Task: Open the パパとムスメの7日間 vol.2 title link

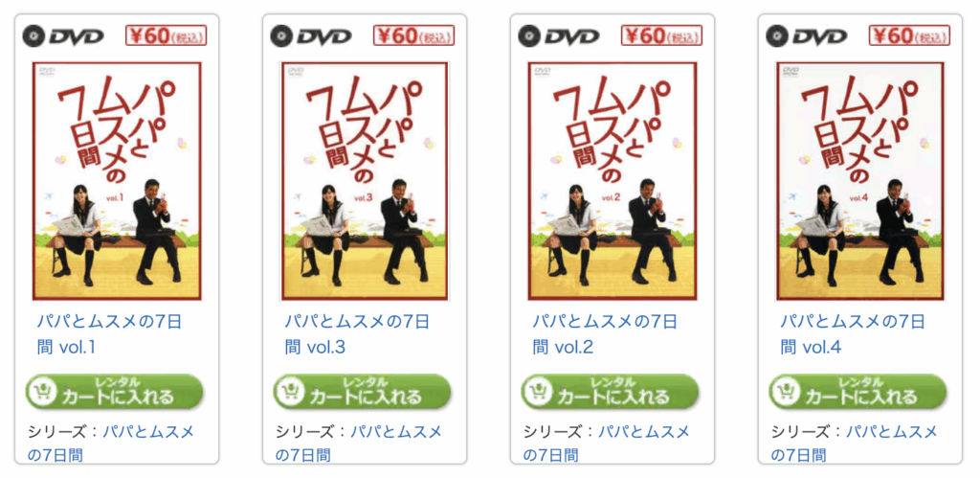Action: (x=605, y=334)
